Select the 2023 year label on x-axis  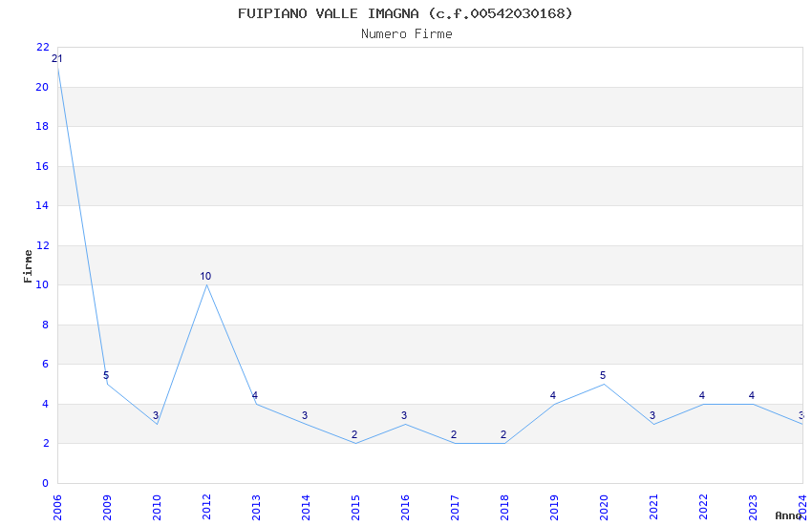754,508
